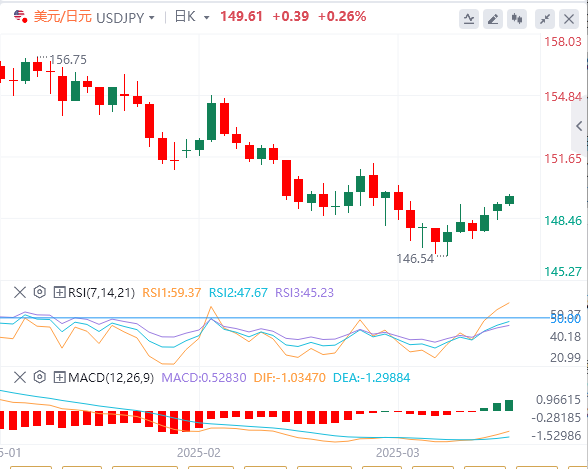Viewport: 588px width, 469px height.
Task: Open RSI indicator settings
Action: click(x=39, y=292)
